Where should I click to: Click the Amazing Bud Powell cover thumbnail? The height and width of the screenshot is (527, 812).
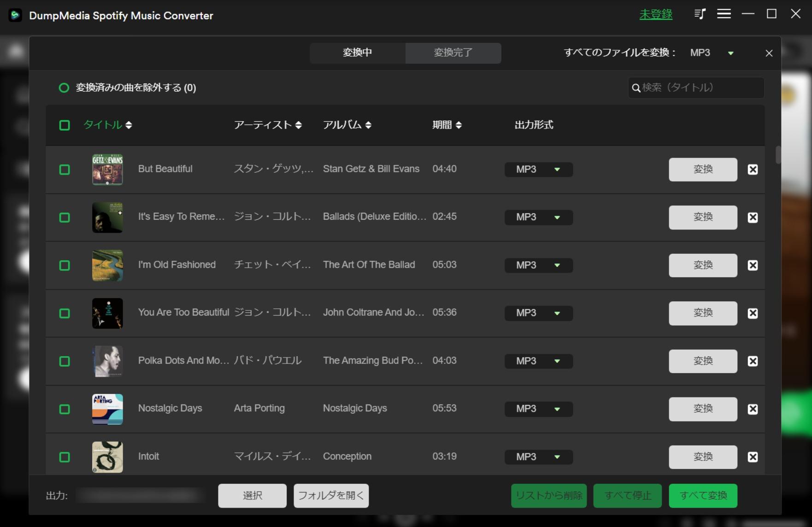[107, 361]
